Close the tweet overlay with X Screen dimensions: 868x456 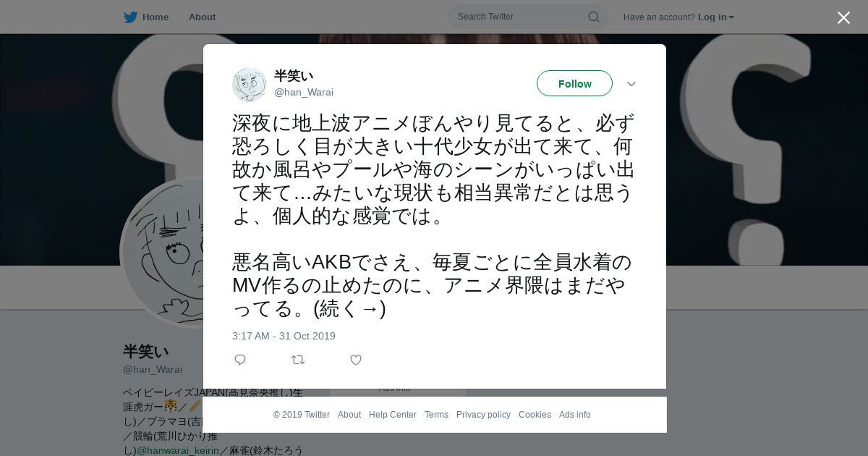[843, 17]
